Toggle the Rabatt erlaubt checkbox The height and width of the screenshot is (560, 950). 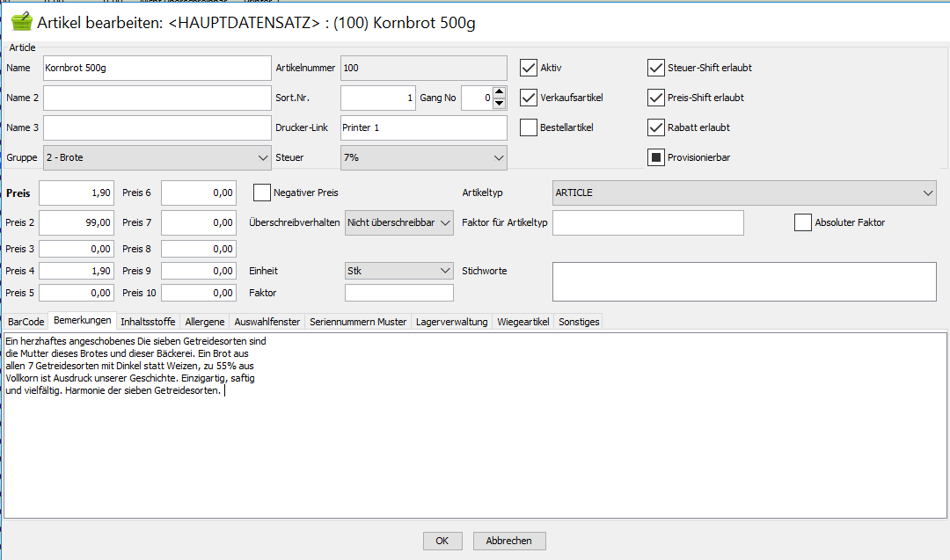point(656,127)
